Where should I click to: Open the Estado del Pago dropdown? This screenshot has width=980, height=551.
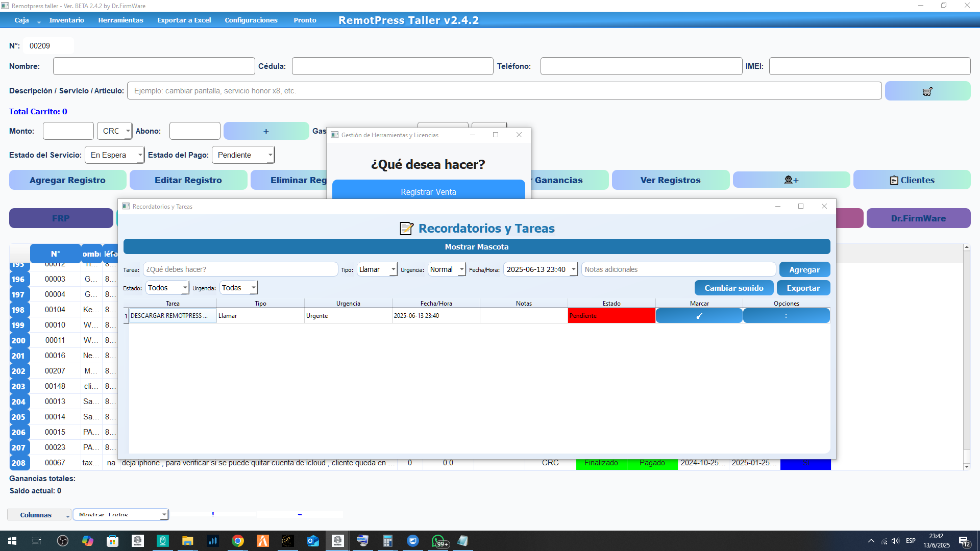pyautogui.click(x=243, y=155)
